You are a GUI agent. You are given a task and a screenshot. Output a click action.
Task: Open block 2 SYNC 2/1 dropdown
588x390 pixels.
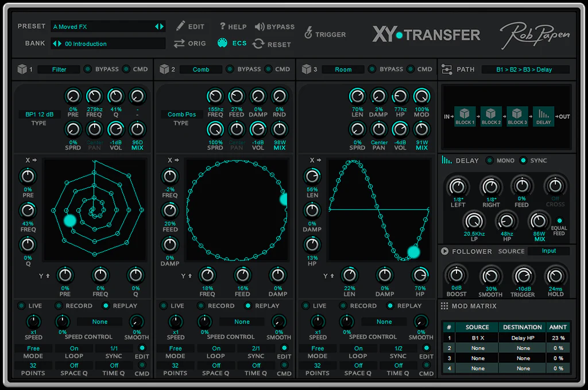pyautogui.click(x=256, y=348)
